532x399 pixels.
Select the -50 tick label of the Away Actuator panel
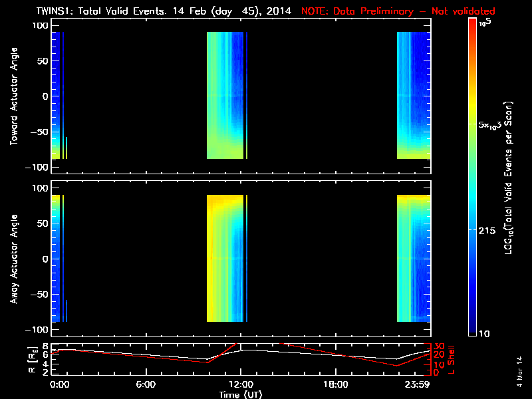[x=39, y=294]
